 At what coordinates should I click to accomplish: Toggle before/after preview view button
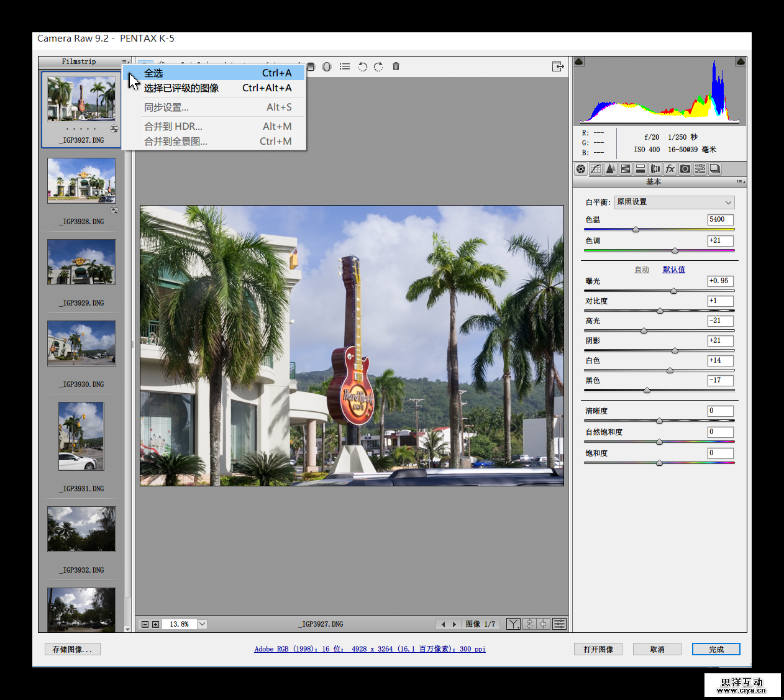513,624
